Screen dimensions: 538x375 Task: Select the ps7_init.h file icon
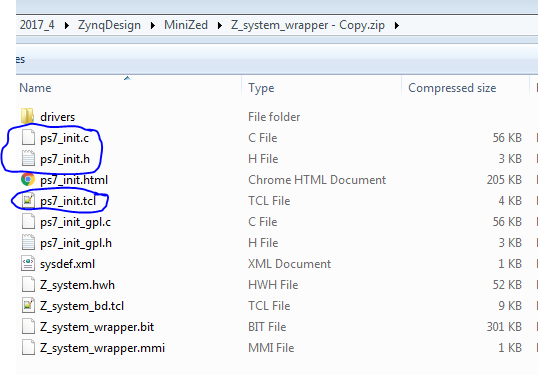28,159
